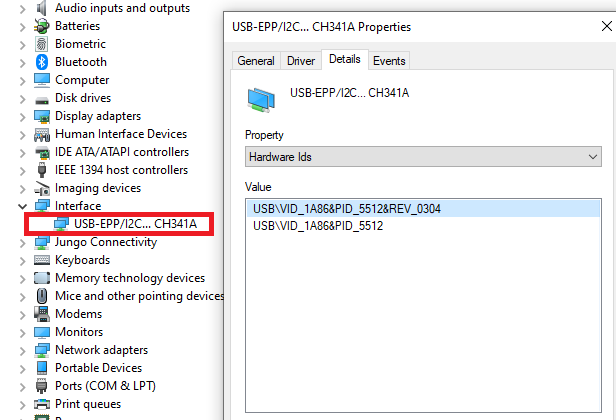Click the Biometric fingerprint icon
Screen dimensions: 616x420
click(x=42, y=44)
